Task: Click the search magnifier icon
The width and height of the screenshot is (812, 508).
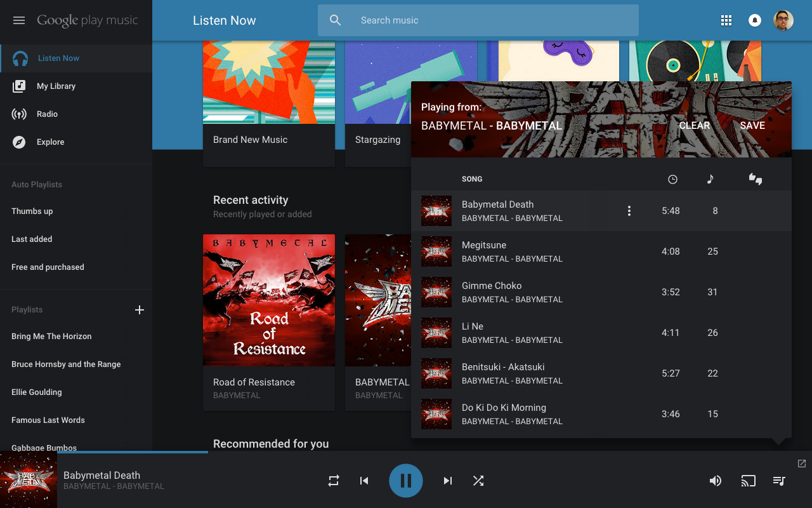Action: pos(336,20)
